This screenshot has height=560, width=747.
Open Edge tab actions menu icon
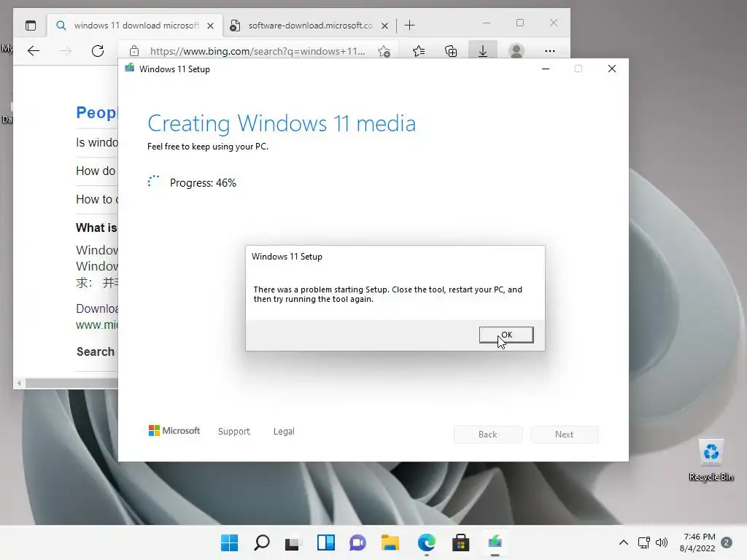[x=31, y=26]
